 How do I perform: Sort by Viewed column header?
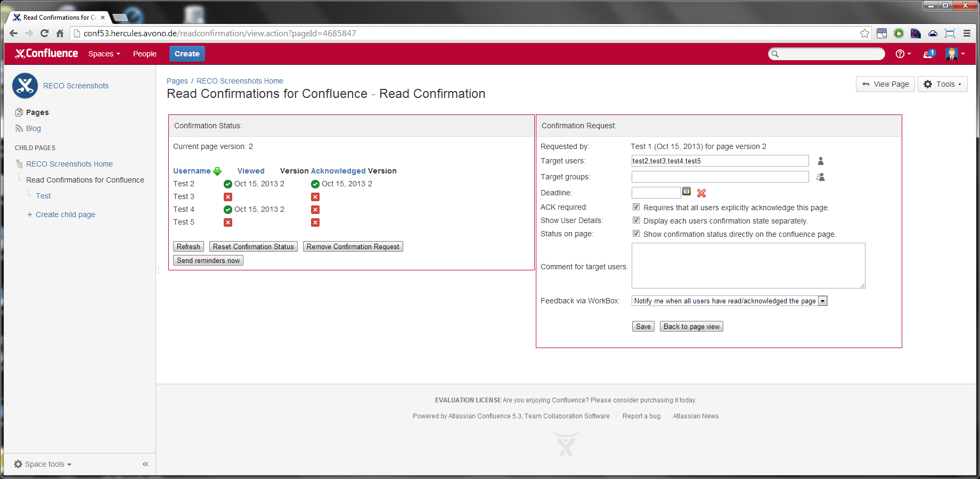tap(251, 171)
